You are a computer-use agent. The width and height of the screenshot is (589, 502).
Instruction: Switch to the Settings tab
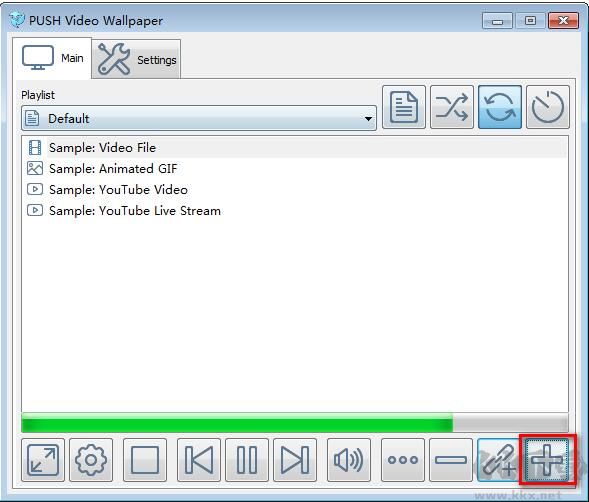click(136, 59)
